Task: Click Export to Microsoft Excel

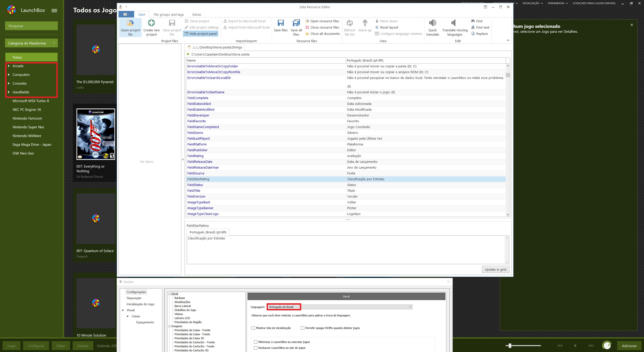Action: tap(244, 21)
